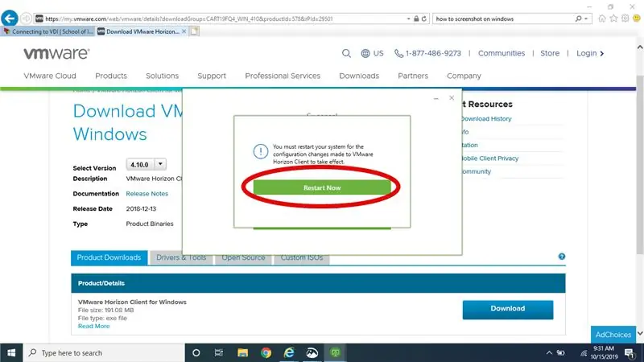644x362 pixels.
Task: Open the Solutions menu
Action: [x=162, y=76]
